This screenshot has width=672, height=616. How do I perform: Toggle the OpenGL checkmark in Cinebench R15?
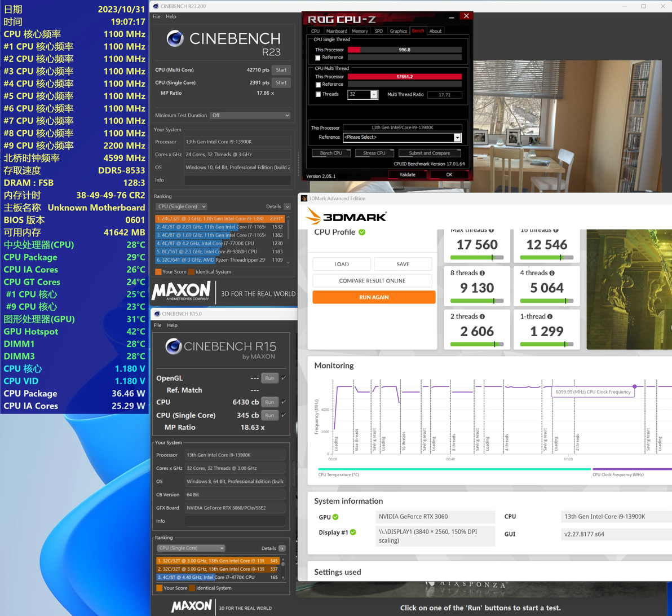pos(284,378)
